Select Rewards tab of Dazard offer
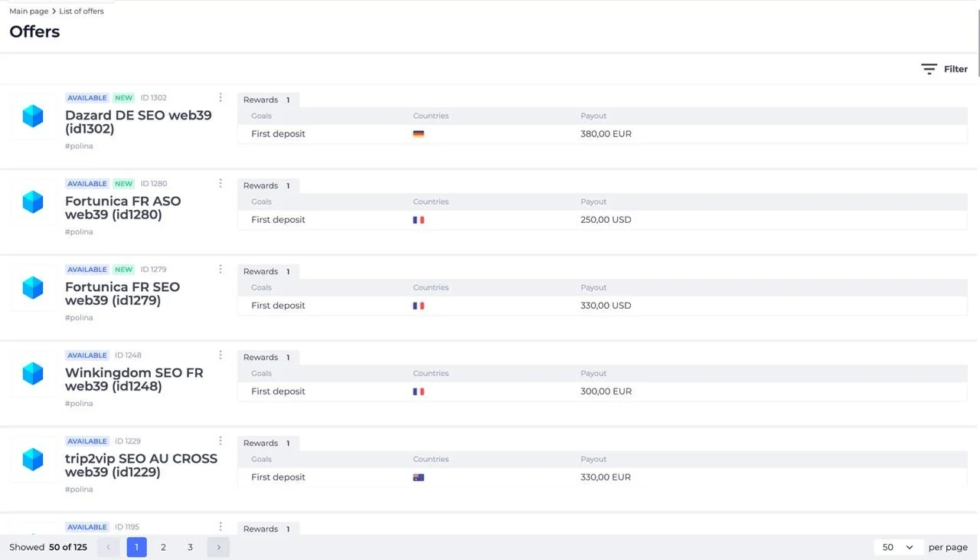 click(x=267, y=100)
